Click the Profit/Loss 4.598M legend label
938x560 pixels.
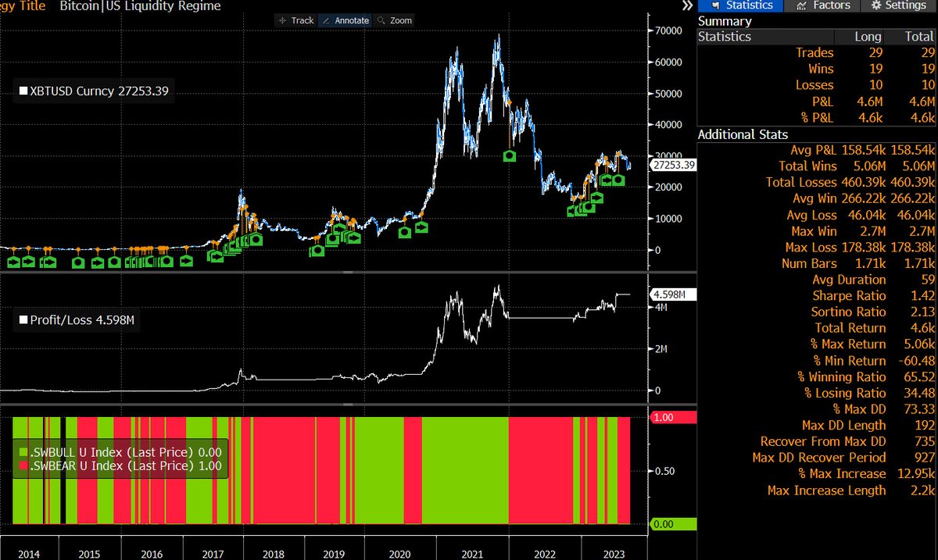tap(77, 319)
